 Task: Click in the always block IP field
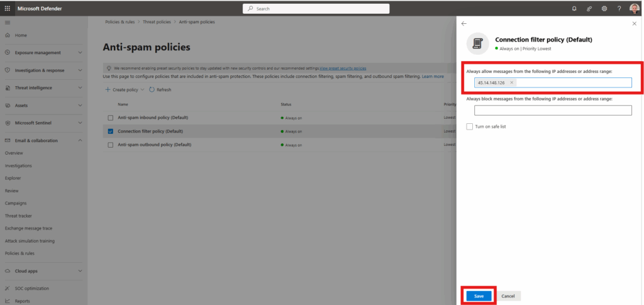pos(553,111)
